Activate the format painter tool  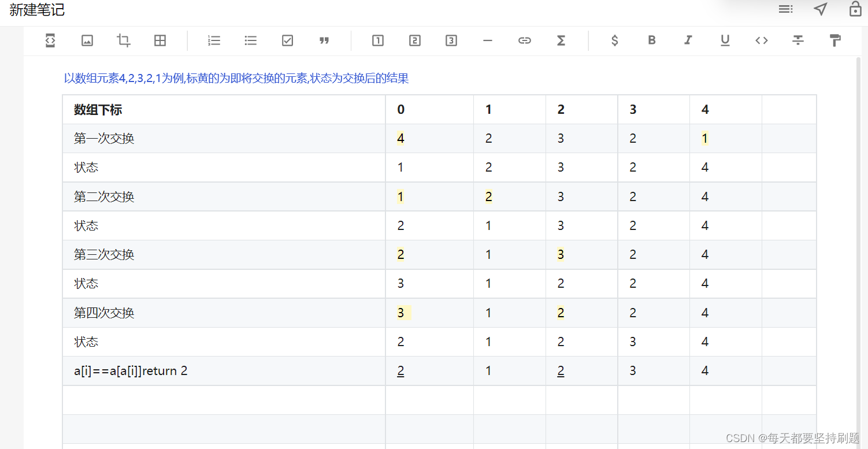[x=835, y=40]
